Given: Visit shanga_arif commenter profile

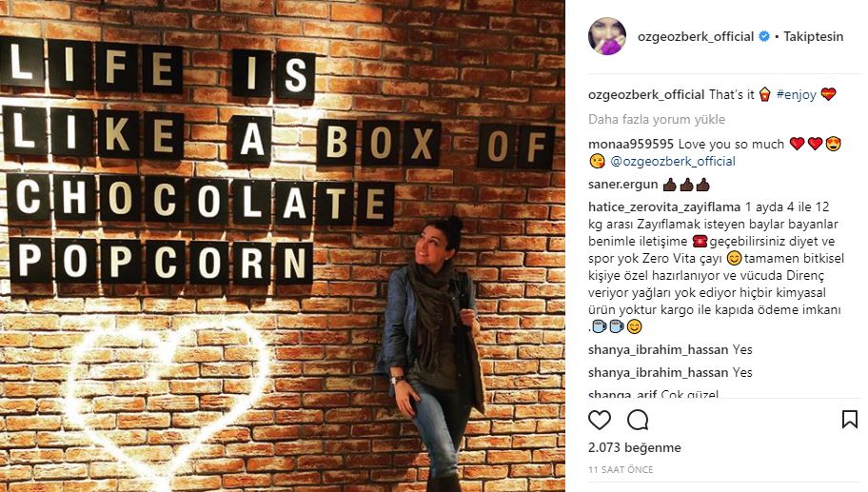Looking at the screenshot, I should (x=622, y=394).
